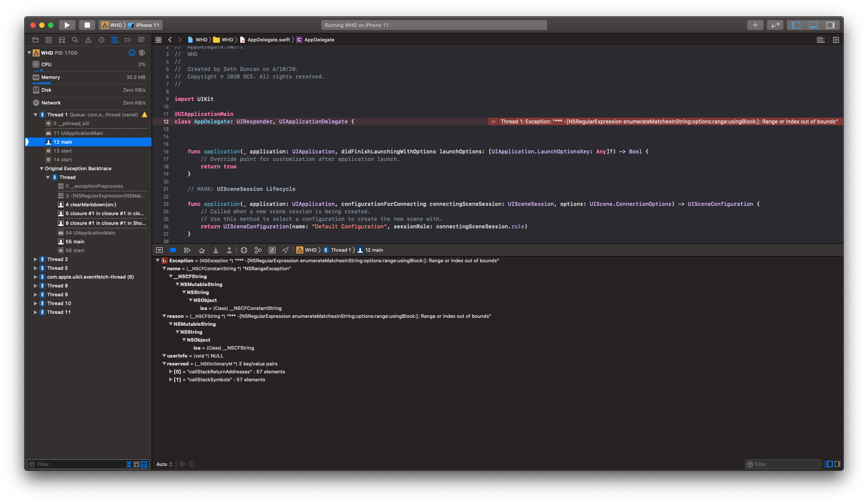
Task: Click the Step Over debugger control
Action: coord(201,250)
